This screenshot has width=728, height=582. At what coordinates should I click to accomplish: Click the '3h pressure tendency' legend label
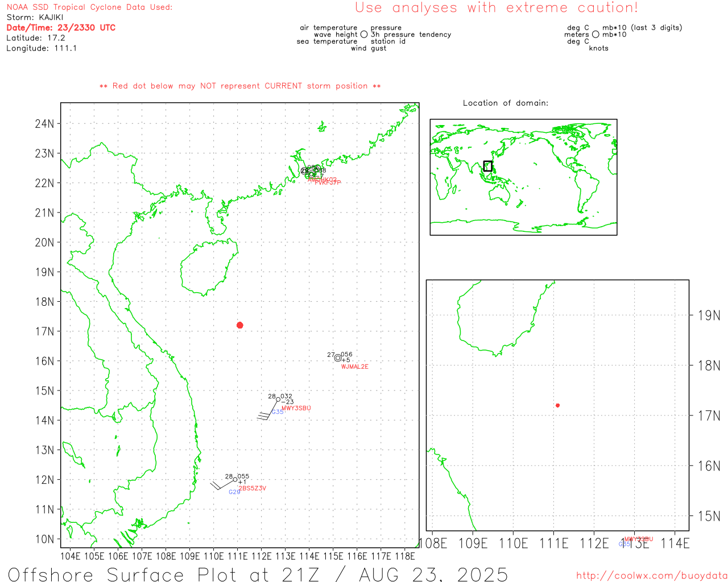411,35
